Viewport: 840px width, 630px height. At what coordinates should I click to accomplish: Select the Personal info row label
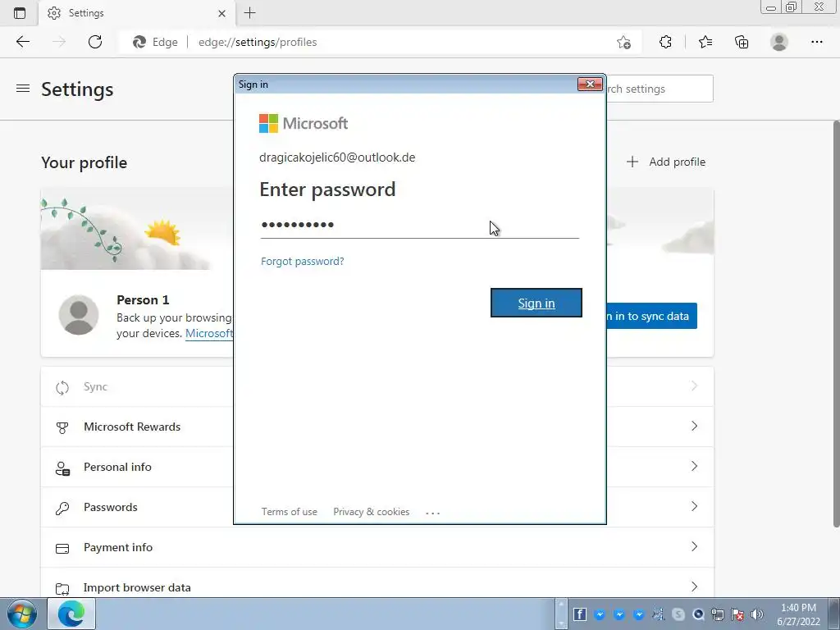[x=117, y=467]
